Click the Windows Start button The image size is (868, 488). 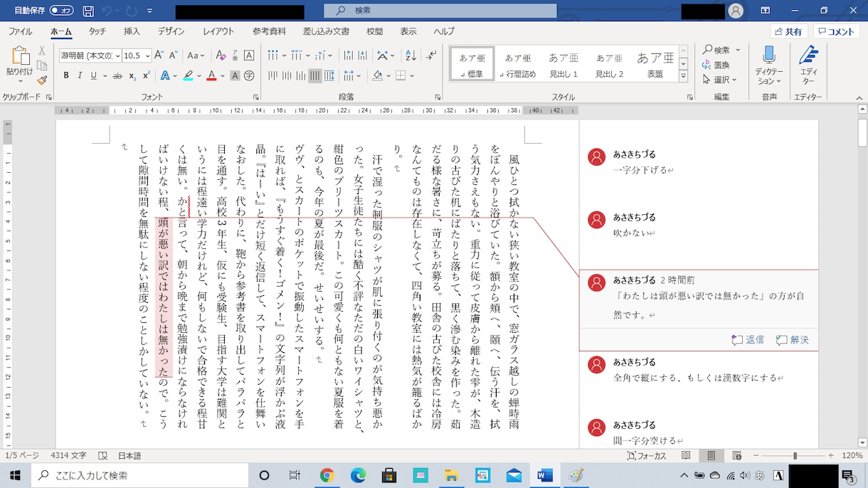[x=14, y=475]
